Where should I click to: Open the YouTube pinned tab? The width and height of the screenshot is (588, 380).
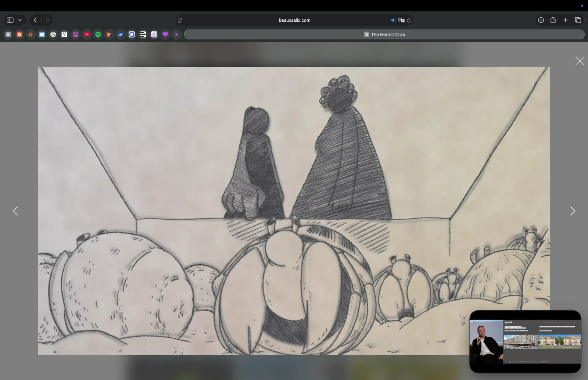(87, 35)
